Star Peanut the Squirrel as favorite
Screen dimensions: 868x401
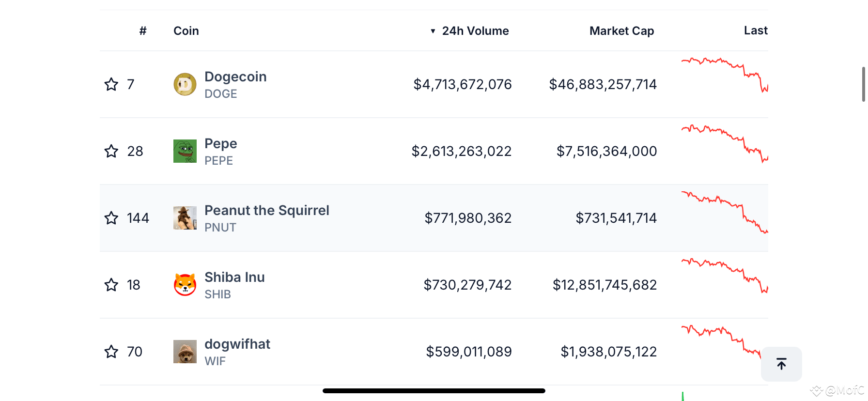111,218
